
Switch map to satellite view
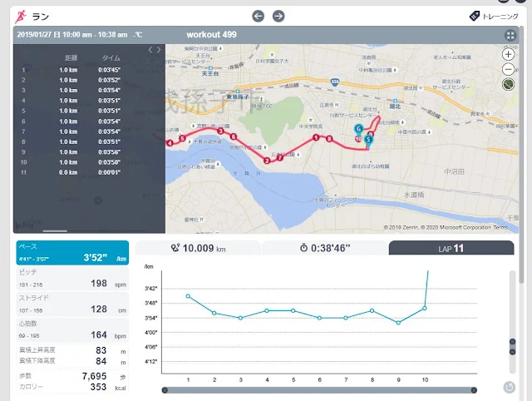coord(508,85)
